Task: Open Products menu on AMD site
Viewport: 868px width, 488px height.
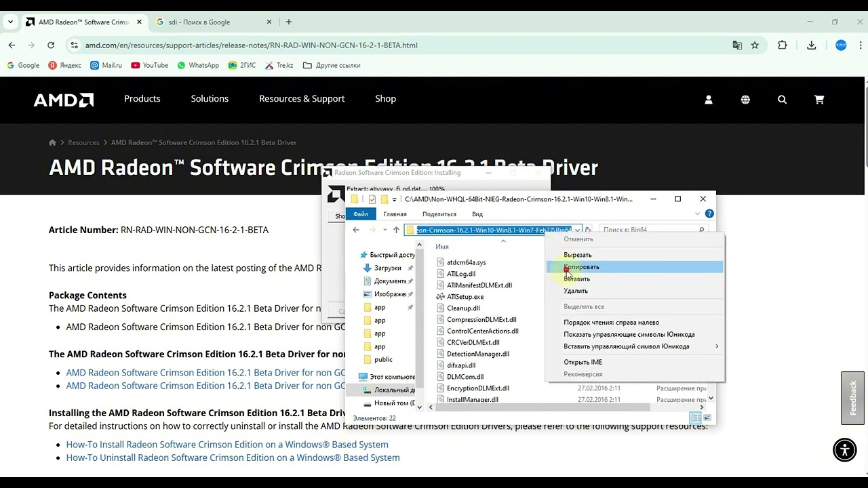Action: point(142,99)
